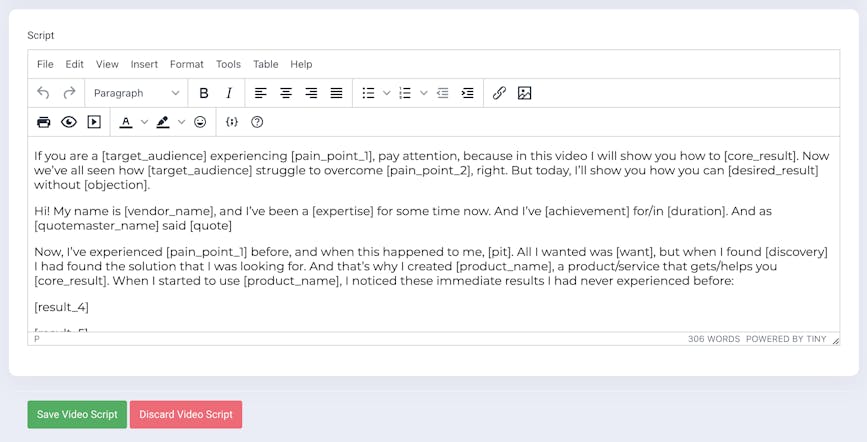Open the emoji picker smiley icon
867x442 pixels.
click(200, 122)
